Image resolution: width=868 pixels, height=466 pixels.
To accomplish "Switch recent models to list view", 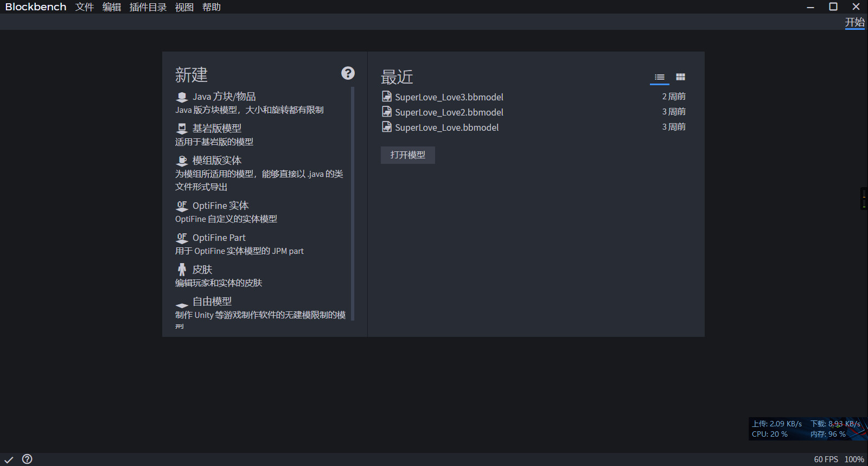I will (660, 77).
